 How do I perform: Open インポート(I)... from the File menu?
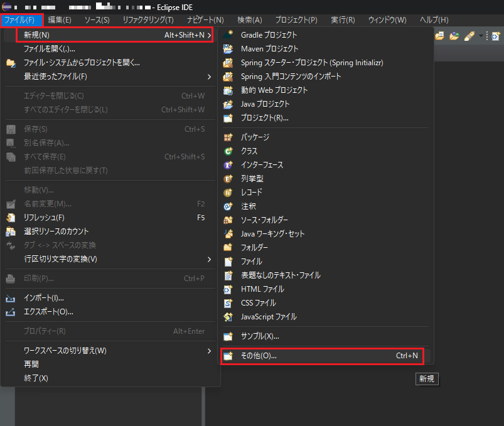[110, 298]
